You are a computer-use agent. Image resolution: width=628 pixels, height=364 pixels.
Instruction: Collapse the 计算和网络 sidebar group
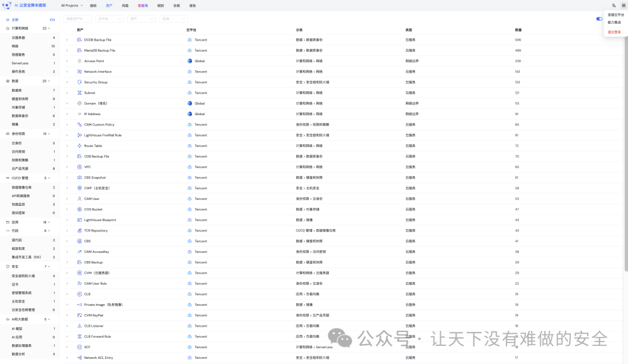pos(49,28)
